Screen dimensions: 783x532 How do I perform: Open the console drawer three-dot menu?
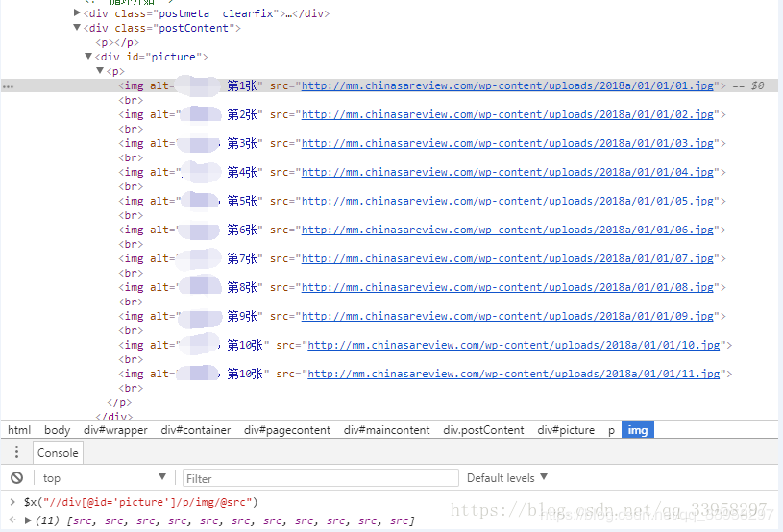click(x=16, y=452)
